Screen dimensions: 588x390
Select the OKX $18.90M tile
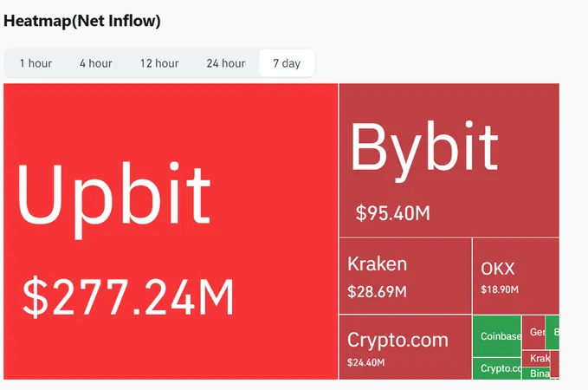(x=516, y=276)
